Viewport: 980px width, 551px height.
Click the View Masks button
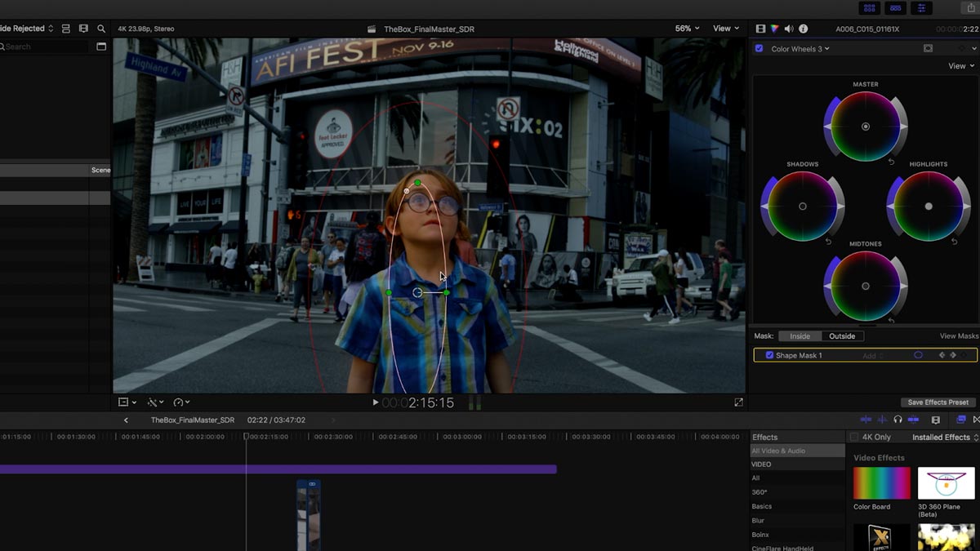click(959, 336)
